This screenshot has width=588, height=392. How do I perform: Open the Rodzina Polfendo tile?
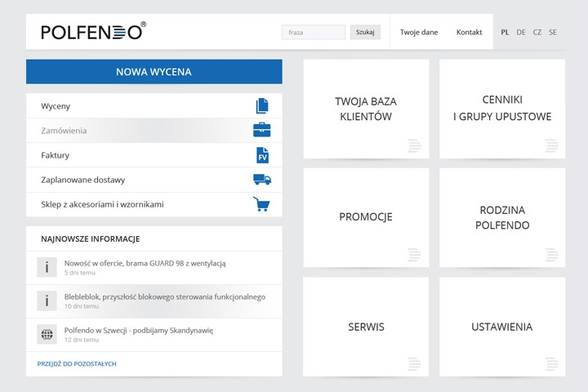click(x=502, y=217)
